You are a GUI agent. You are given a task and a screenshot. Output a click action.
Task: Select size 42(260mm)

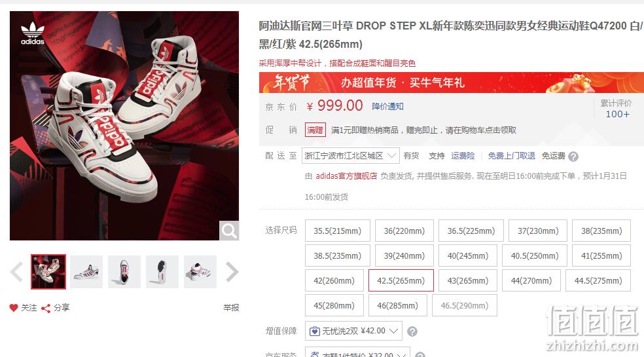(x=334, y=280)
